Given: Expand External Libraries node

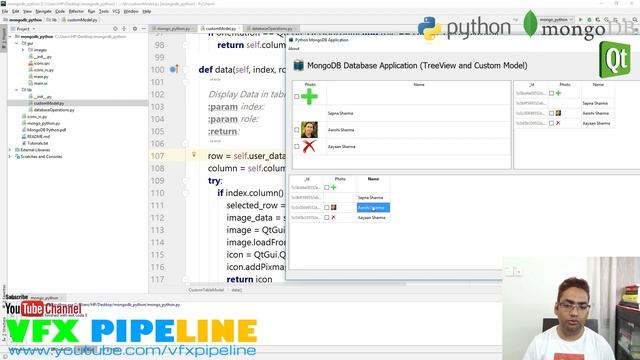Looking at the screenshot, I should click(x=10, y=150).
